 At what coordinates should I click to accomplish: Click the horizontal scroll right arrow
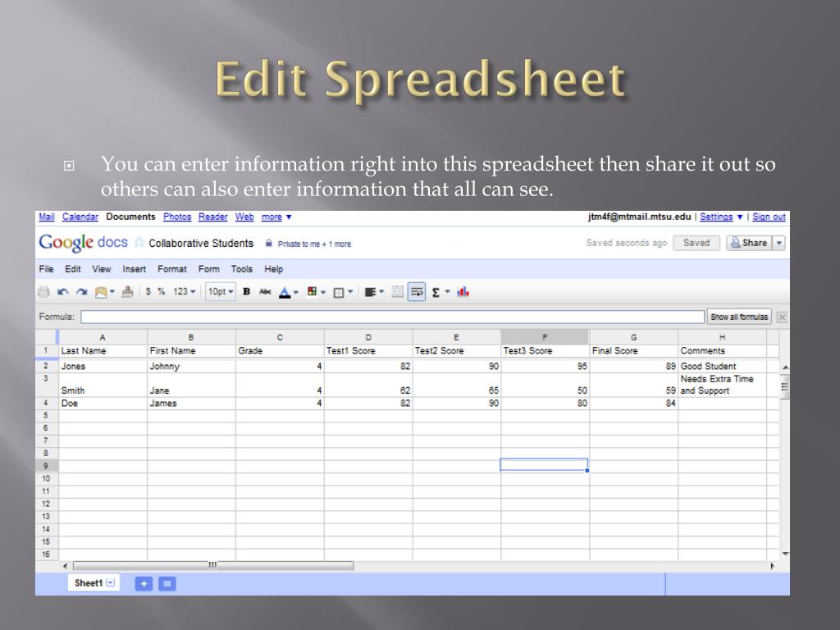(x=772, y=566)
